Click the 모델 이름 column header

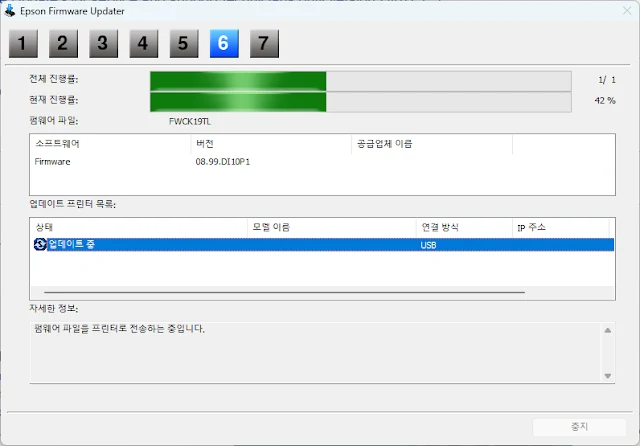click(x=331, y=228)
